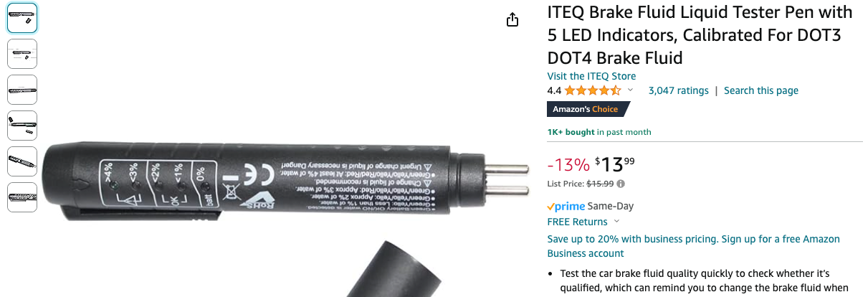Screen dimensions: 868x297
Task: Expand the FREE Returns dropdown arrow
Action: [x=617, y=222]
